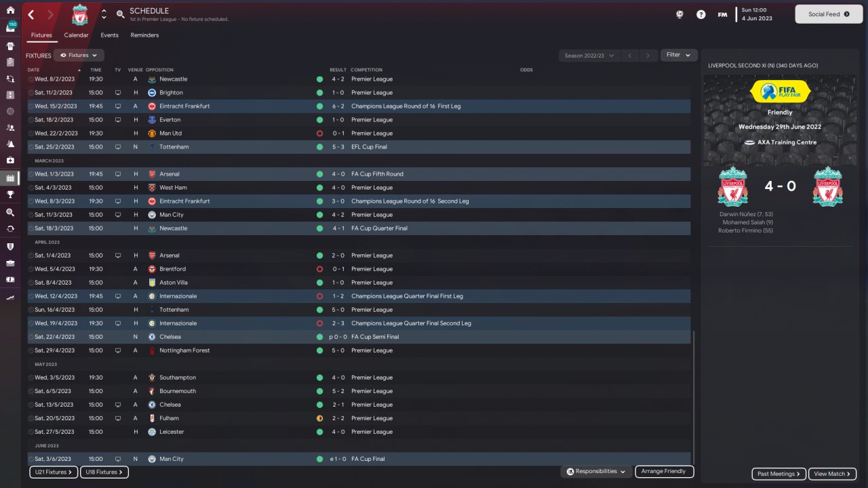Toggle the reminder circle for Arsenal 1/4/2023
This screenshot has height=488, width=868.
(x=31, y=256)
